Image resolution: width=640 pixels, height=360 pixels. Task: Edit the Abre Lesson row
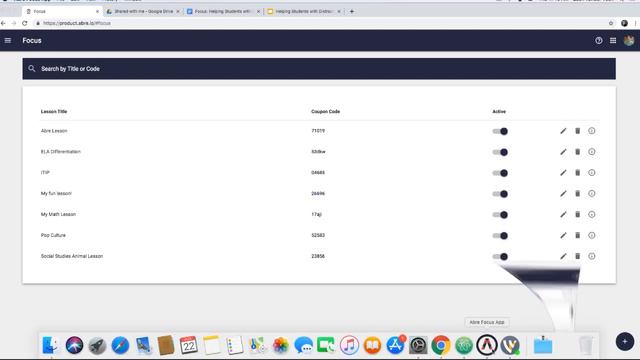click(x=563, y=131)
